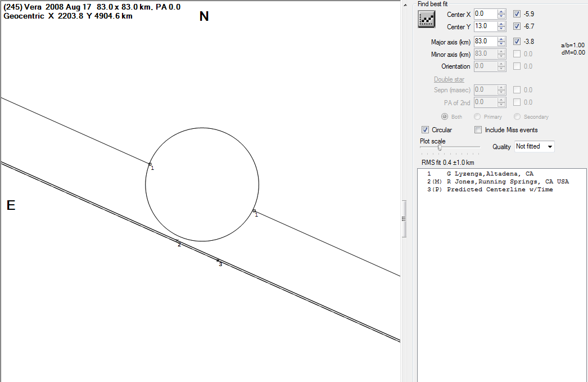Click the Plot scale slider handle
The width and height of the screenshot is (588, 382).
pyautogui.click(x=440, y=147)
